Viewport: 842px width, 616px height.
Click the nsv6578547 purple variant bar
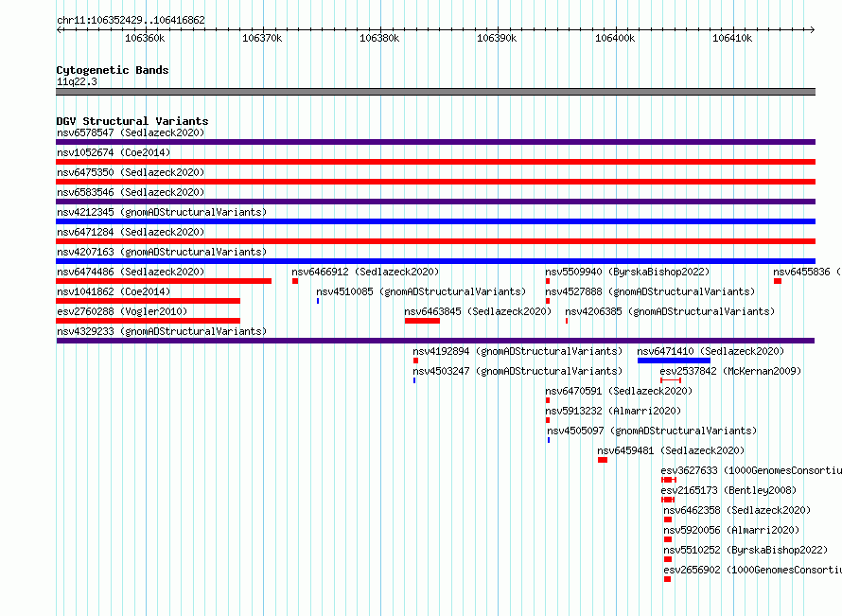pyautogui.click(x=435, y=142)
